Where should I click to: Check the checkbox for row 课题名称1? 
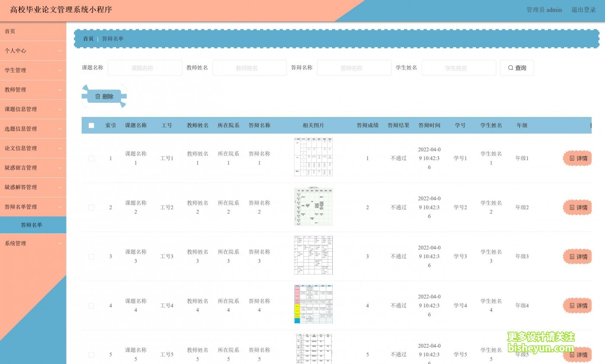91,158
